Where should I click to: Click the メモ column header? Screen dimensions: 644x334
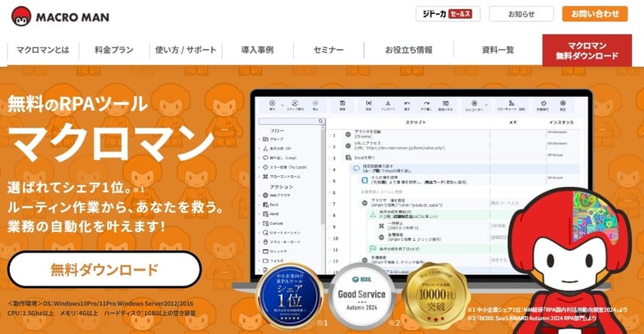(513, 123)
